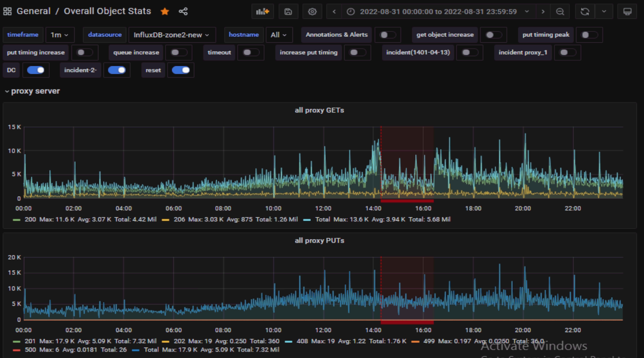The width and height of the screenshot is (644, 358).
Task: Open dashboard settings gear
Action: pos(312,11)
